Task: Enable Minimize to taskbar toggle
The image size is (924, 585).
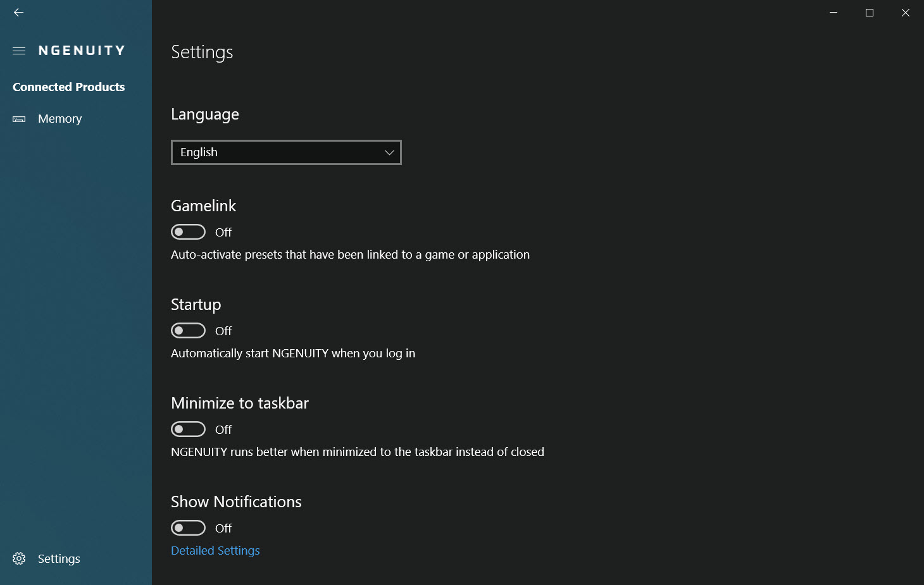Action: point(188,429)
